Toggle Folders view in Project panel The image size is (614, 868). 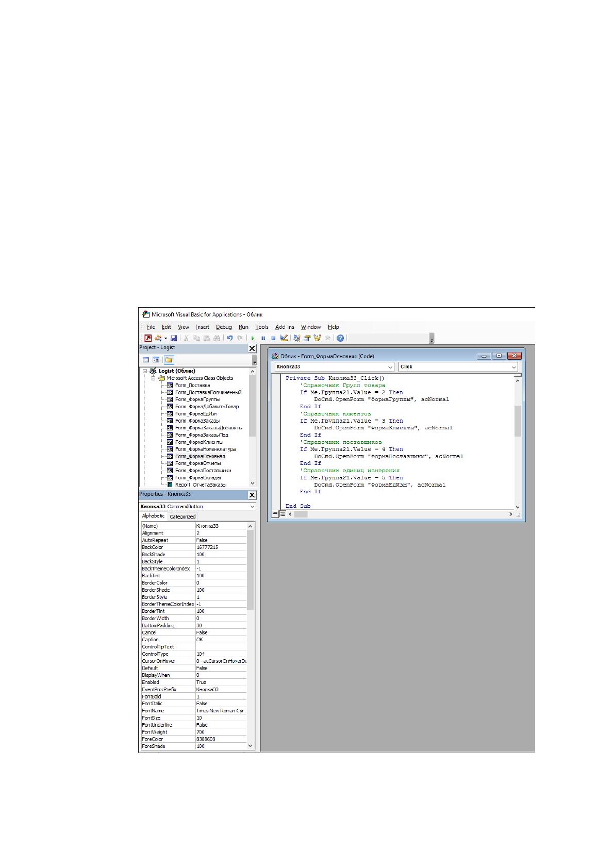169,360
